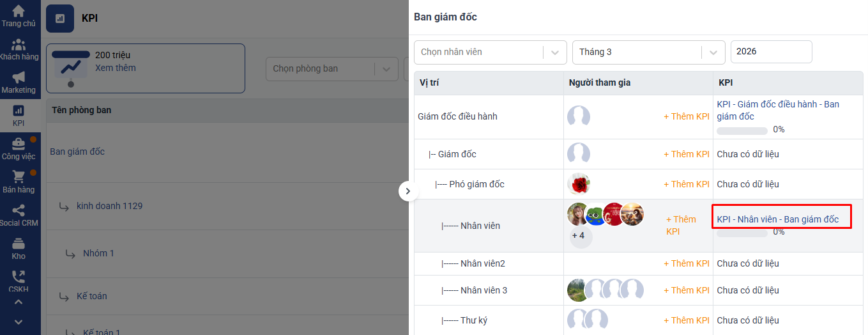Open Marketing megaphone icon

[19, 78]
